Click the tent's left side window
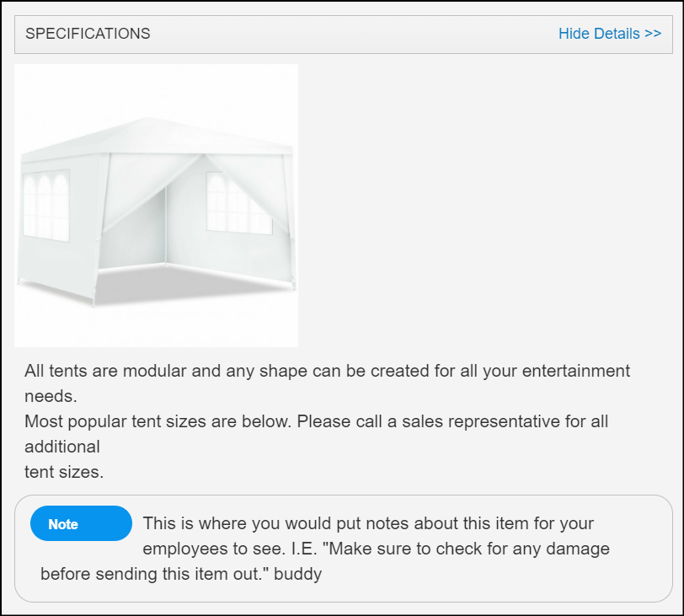Screen dimensions: 684x616 pyautogui.click(x=47, y=203)
